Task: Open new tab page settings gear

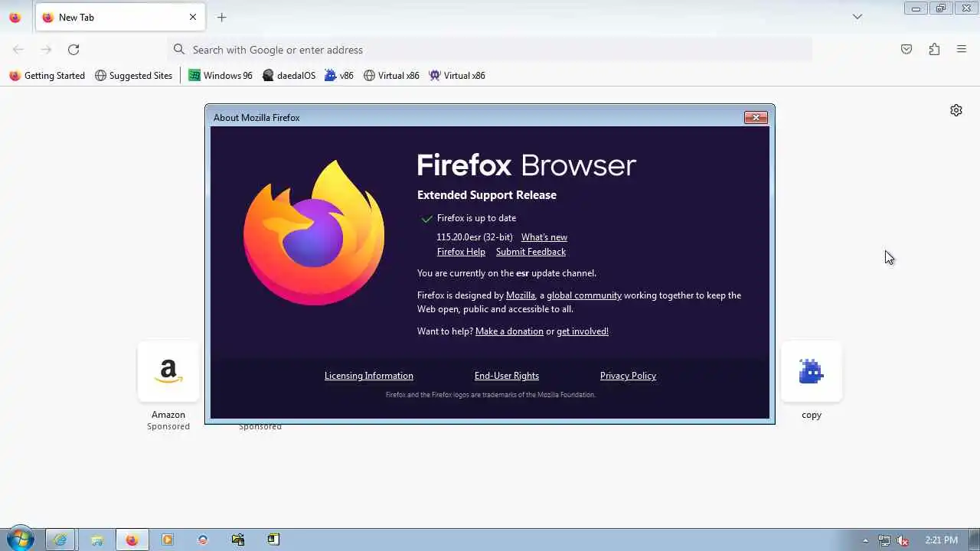Action: pos(956,110)
